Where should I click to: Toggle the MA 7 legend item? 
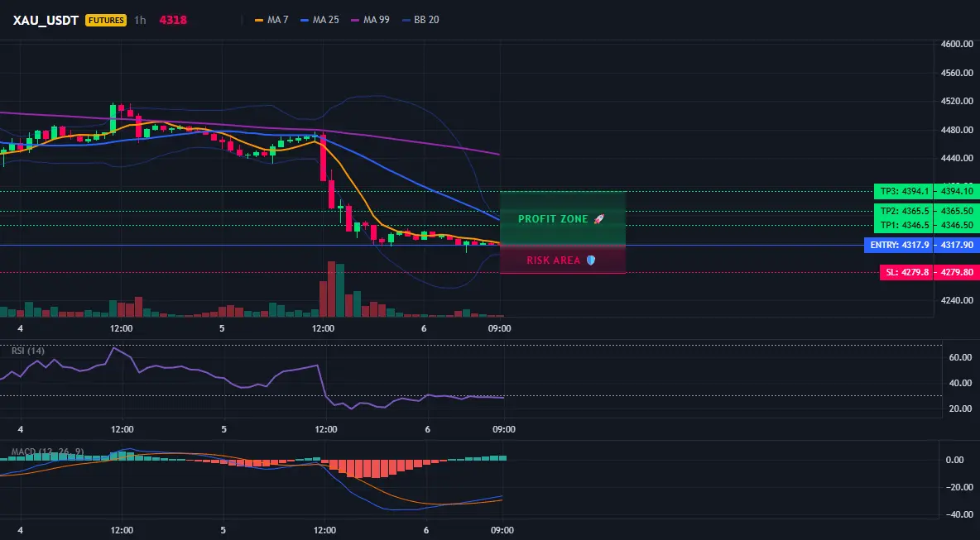271,20
